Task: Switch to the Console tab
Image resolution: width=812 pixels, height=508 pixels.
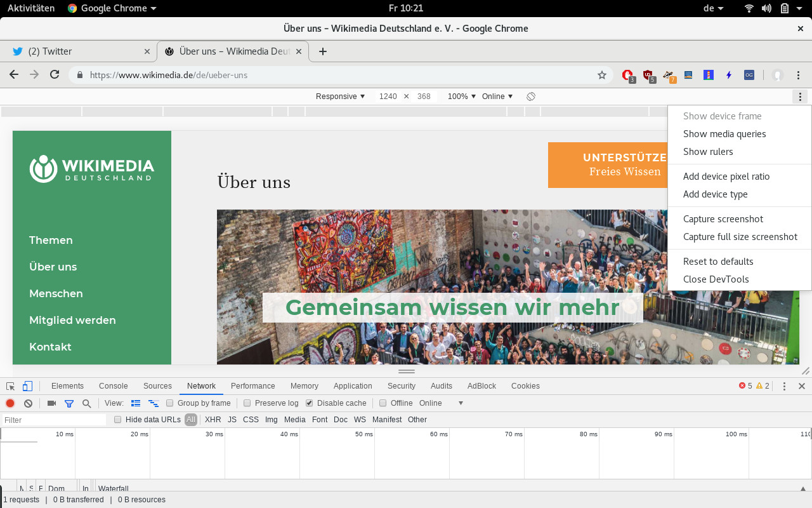Action: tap(113, 386)
